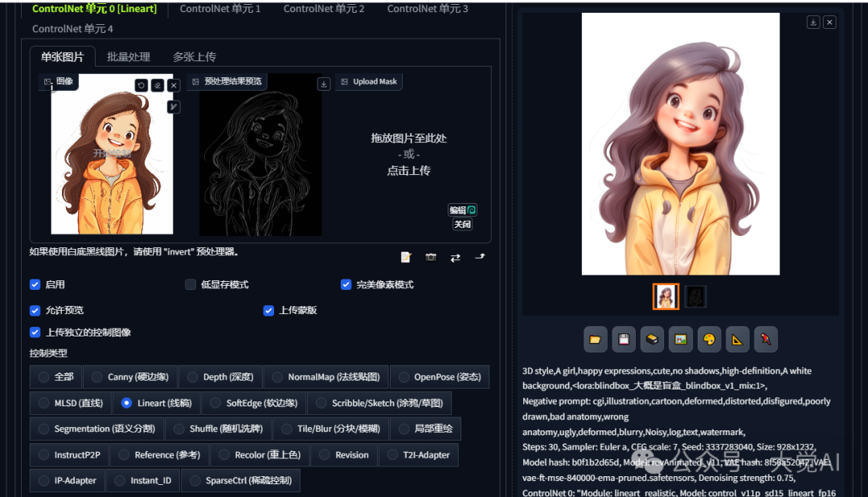Send result to img2img with the picture icon
Image resolution: width=868 pixels, height=497 pixels.
680,339
